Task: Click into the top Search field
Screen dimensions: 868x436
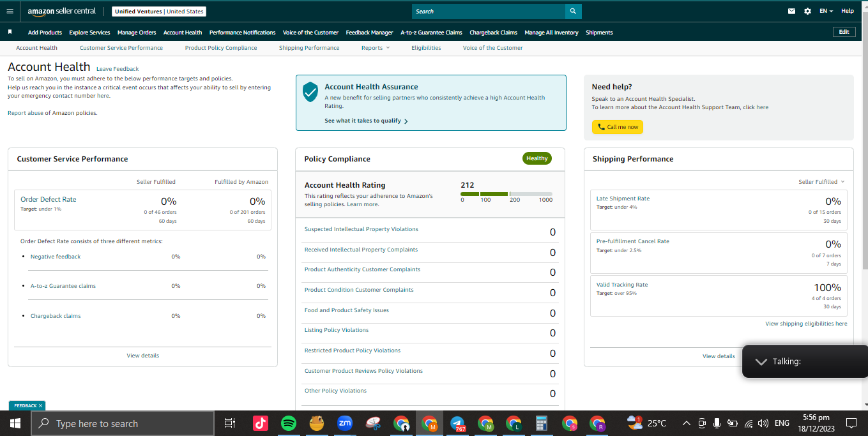Action: [489, 11]
